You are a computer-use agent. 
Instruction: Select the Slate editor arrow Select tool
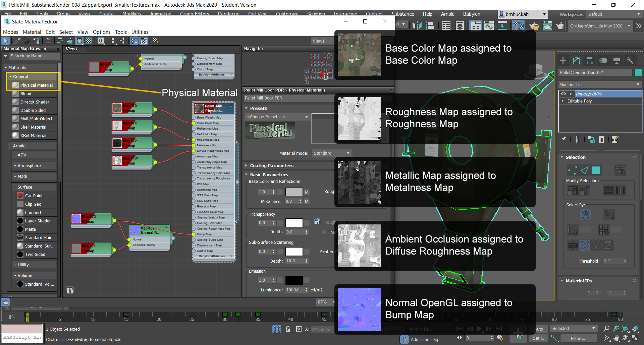click(x=6, y=41)
